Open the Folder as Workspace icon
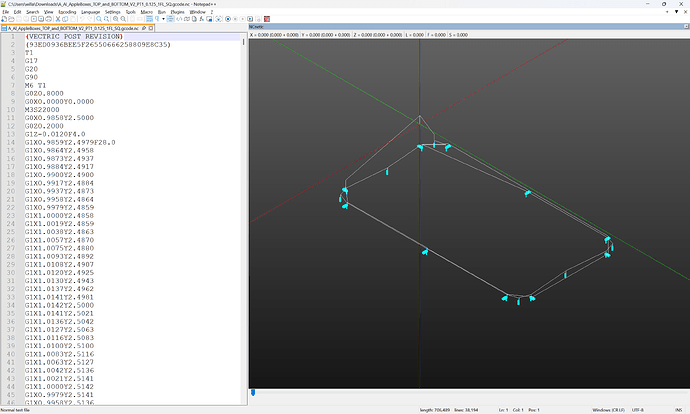Screen dimensions: 690x414 (x=209, y=19)
